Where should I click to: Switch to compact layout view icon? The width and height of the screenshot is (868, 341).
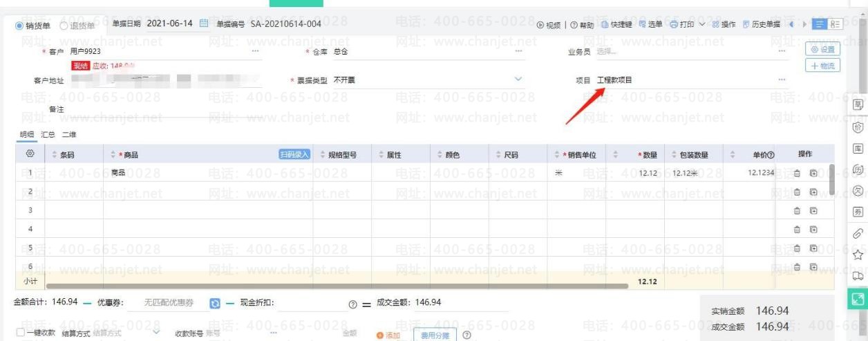(834, 24)
